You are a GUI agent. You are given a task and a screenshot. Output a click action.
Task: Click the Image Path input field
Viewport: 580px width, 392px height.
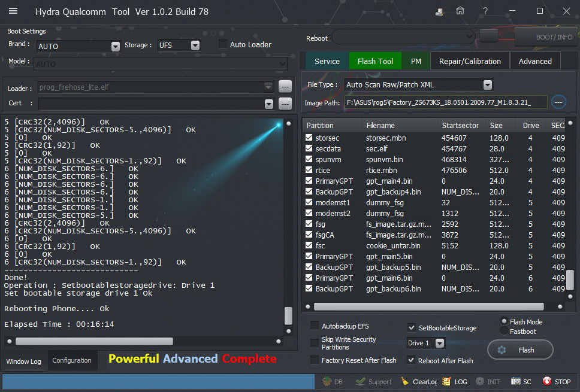[446, 102]
